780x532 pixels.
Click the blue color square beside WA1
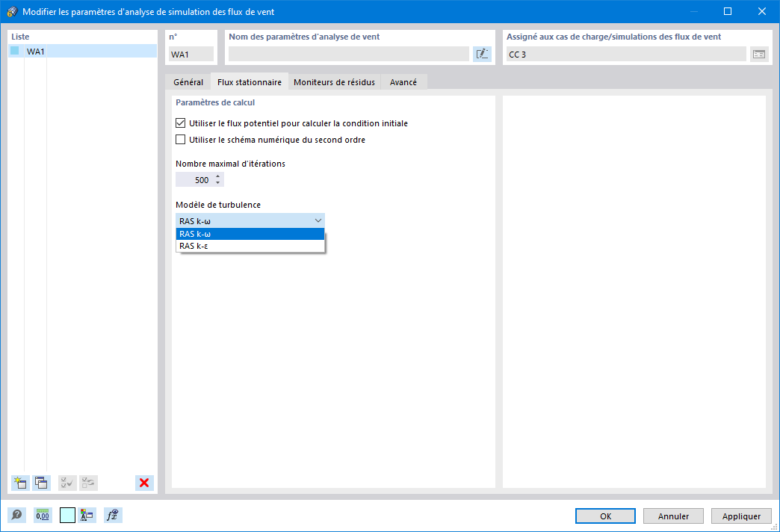[x=15, y=51]
